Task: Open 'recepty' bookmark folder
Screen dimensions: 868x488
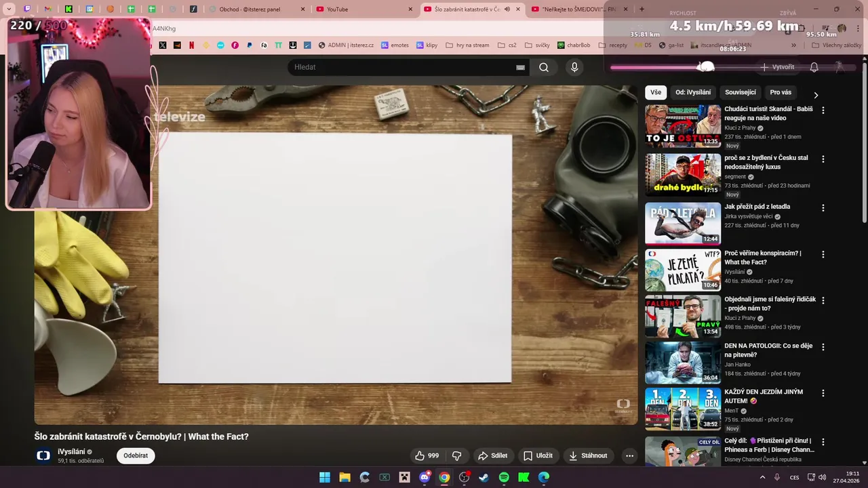Action: click(613, 45)
